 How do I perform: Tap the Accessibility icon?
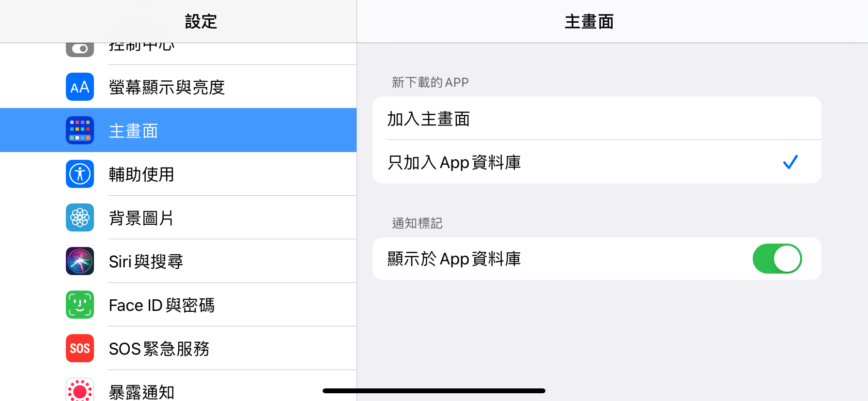click(x=80, y=174)
